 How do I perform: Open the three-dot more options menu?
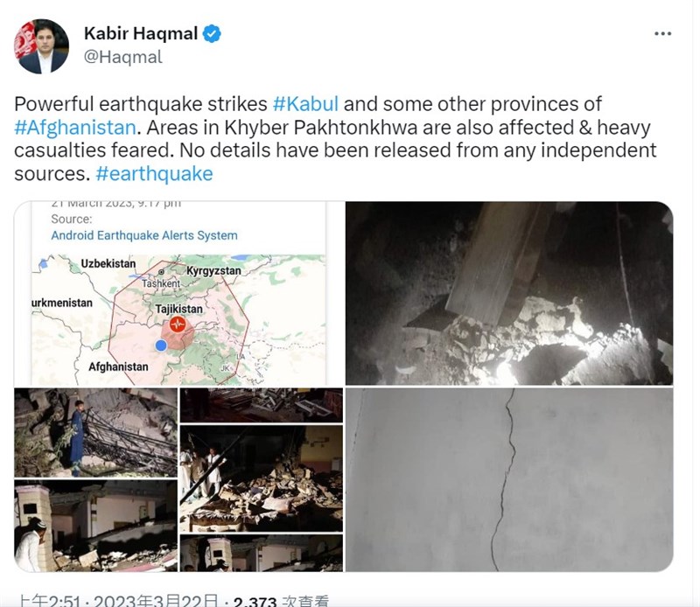[x=662, y=34]
